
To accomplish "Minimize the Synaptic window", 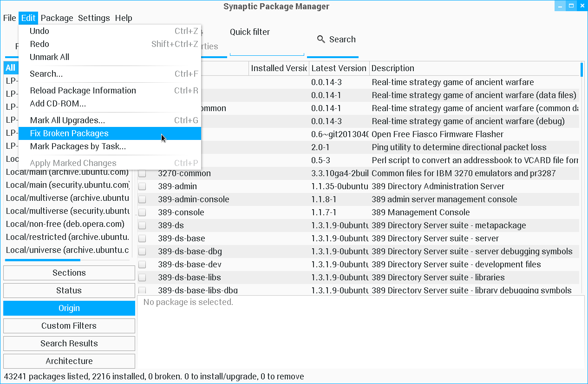I will pos(560,6).
